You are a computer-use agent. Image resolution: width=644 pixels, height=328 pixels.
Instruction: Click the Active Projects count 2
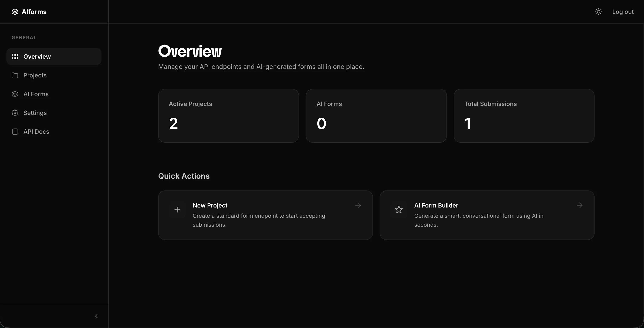coord(173,124)
